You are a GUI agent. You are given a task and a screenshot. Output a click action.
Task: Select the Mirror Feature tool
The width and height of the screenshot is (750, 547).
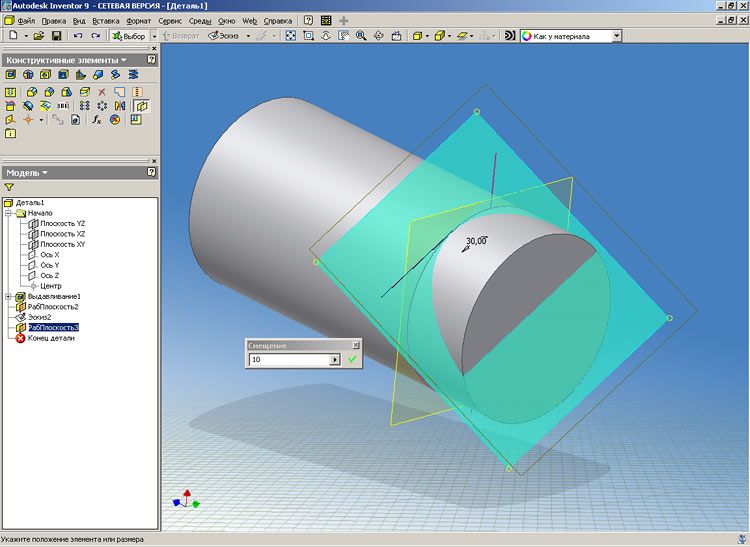120,106
